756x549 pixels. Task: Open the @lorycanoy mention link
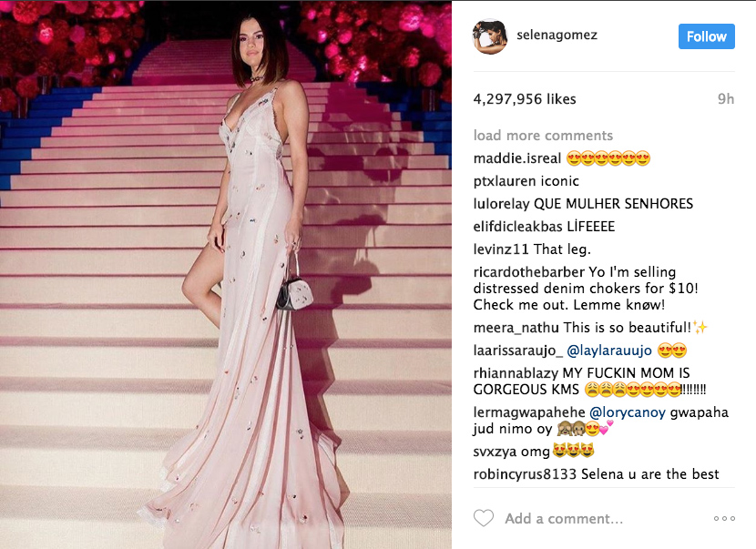[628, 412]
